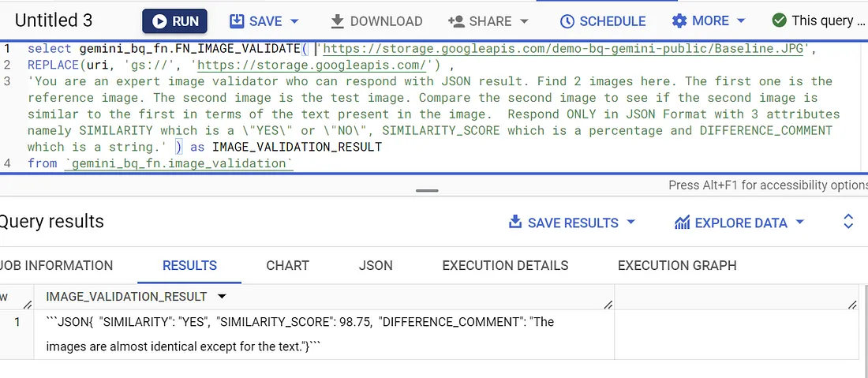Open the CHART tab

287,265
